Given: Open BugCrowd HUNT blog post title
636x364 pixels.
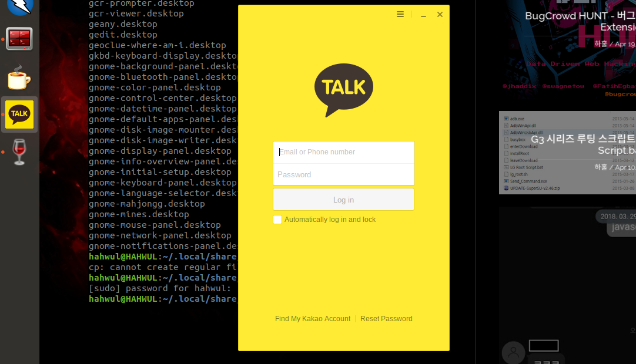Looking at the screenshot, I should pos(580,22).
